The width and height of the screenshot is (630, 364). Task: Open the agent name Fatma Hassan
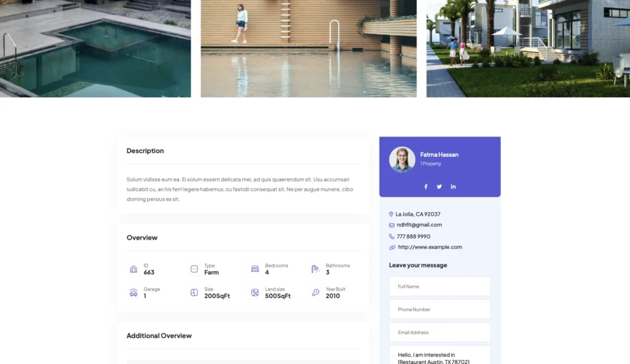click(x=439, y=154)
